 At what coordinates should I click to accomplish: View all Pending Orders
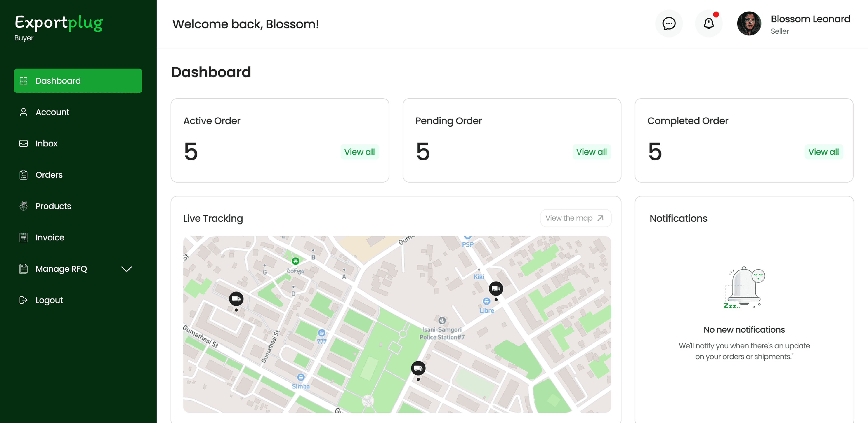(x=591, y=152)
